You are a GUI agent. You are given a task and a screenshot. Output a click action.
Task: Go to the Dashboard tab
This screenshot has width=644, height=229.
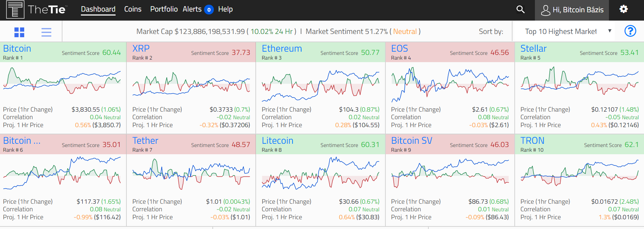coord(98,9)
